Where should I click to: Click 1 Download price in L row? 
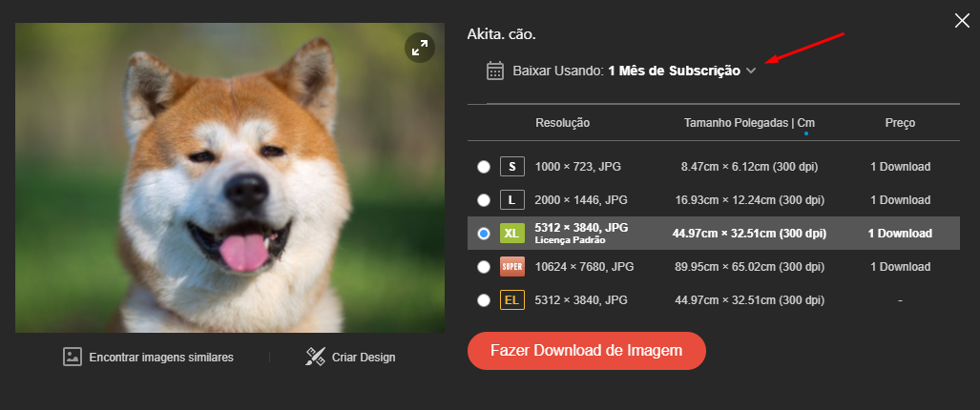tap(900, 200)
